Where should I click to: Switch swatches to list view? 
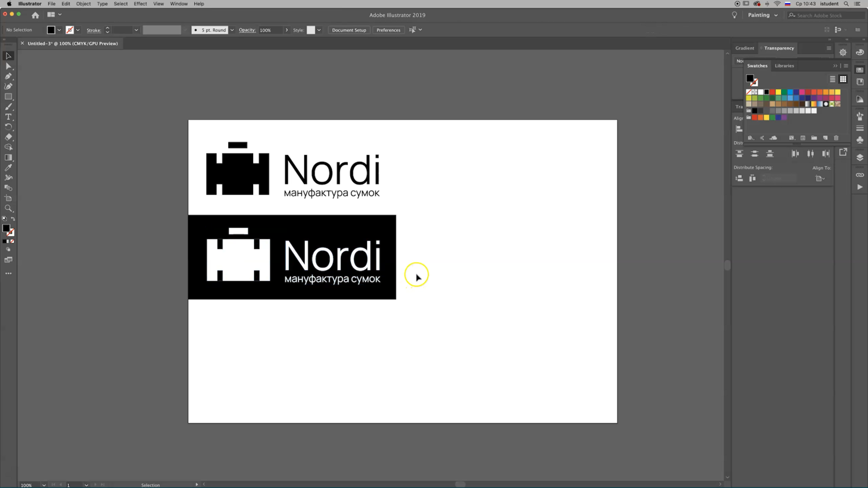point(832,79)
